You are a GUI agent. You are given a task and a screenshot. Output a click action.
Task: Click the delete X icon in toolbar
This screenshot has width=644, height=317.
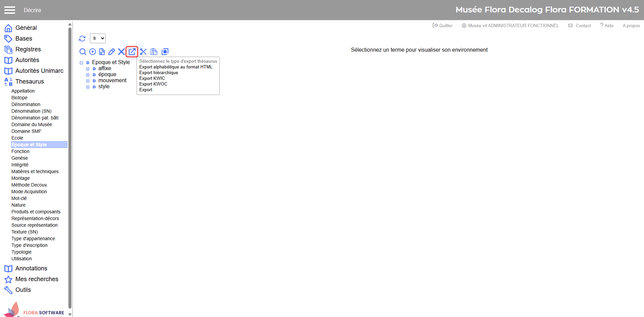pos(121,52)
